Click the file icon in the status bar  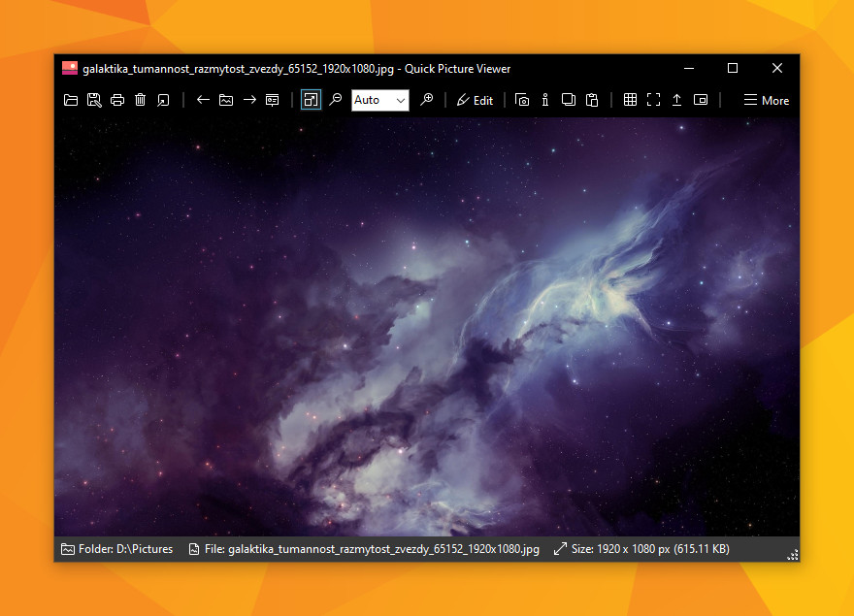point(194,549)
